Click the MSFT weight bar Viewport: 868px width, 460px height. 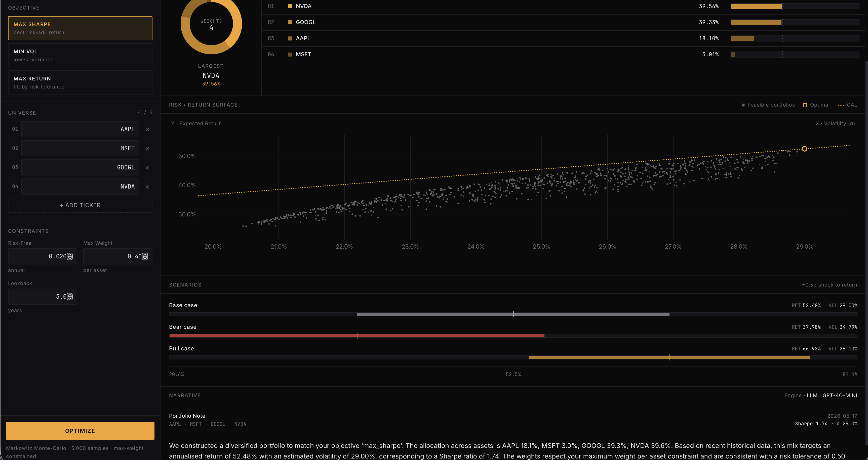click(795, 55)
